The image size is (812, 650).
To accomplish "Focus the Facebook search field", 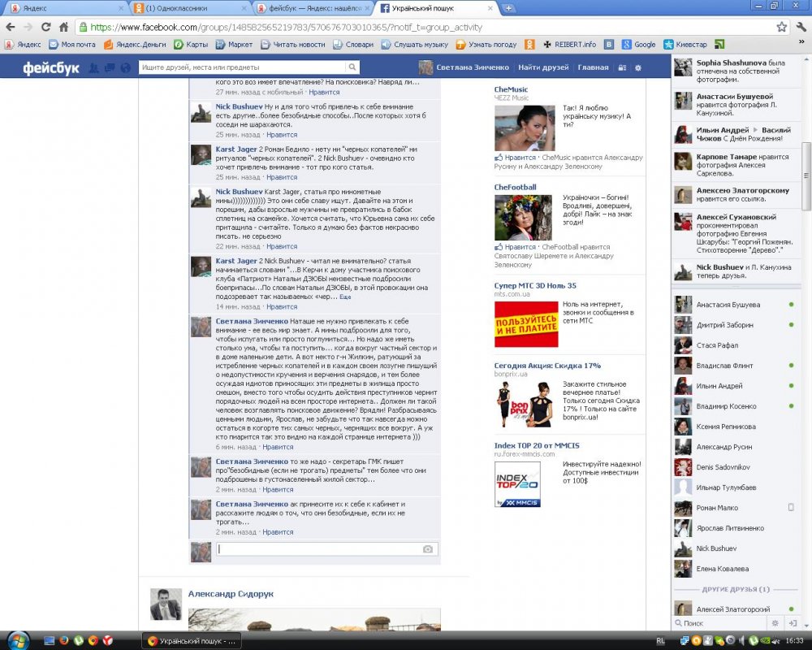I will [242, 67].
